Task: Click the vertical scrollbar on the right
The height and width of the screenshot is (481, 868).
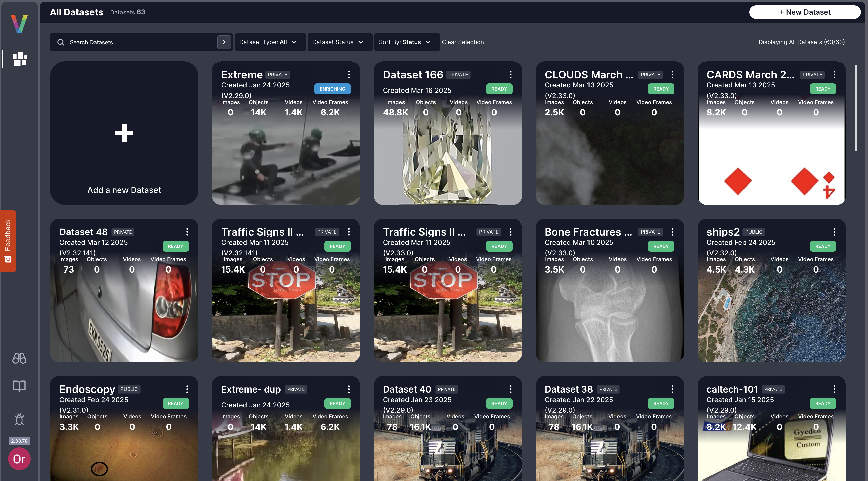Action: (x=856, y=108)
